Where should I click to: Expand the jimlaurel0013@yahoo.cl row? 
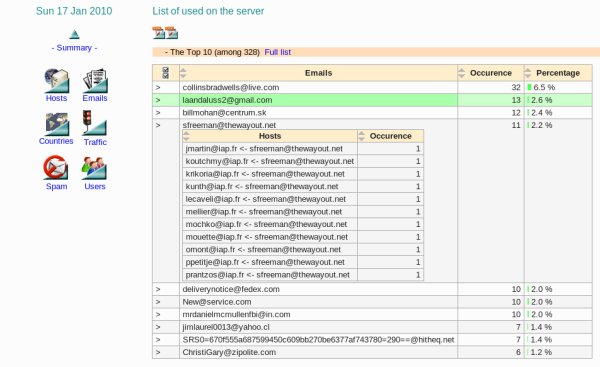pos(158,327)
